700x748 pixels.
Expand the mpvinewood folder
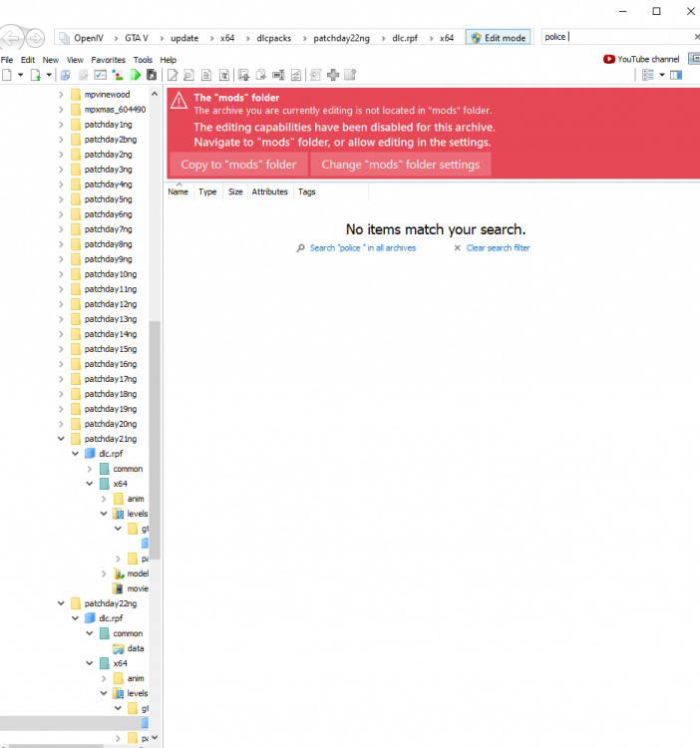61,95
